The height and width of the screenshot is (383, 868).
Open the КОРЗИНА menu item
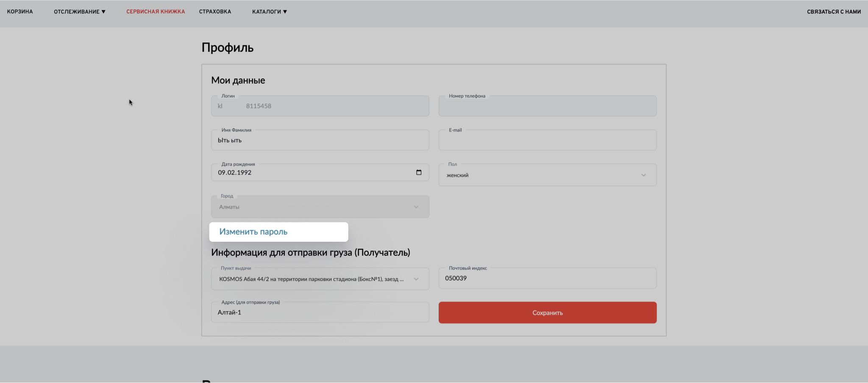(x=19, y=11)
